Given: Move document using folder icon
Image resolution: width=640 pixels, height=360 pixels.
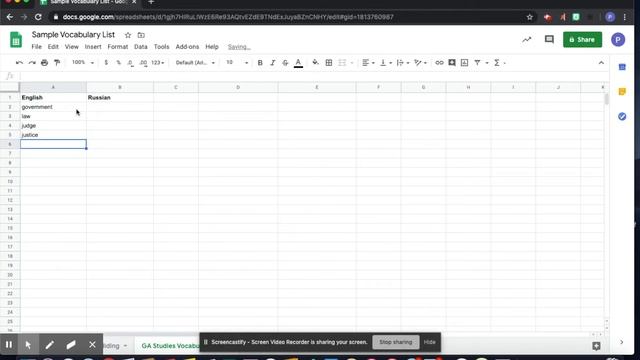Looking at the screenshot, I should coord(141,35).
